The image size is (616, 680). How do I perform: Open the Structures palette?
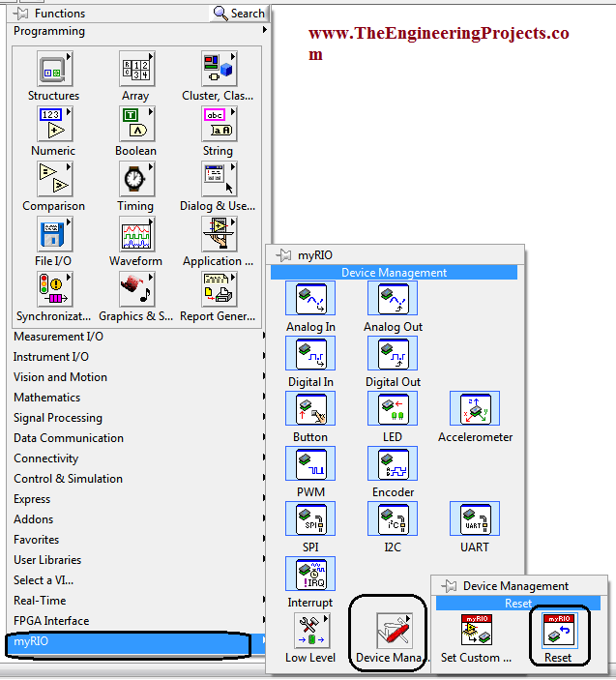[x=54, y=69]
